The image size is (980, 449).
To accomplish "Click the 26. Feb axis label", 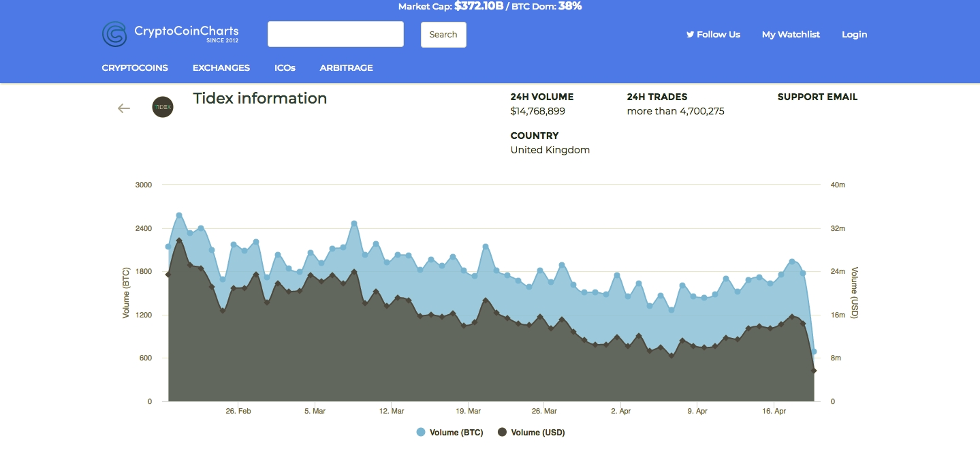I will pyautogui.click(x=238, y=412).
